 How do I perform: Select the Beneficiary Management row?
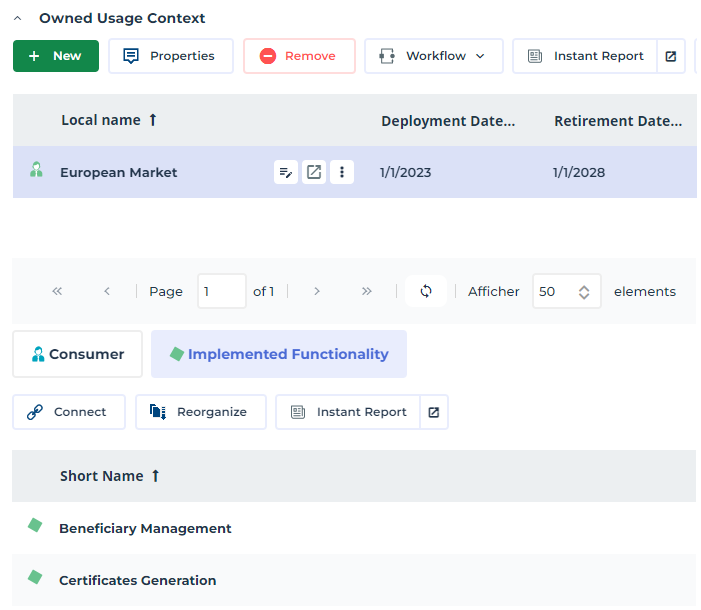[x=145, y=528]
